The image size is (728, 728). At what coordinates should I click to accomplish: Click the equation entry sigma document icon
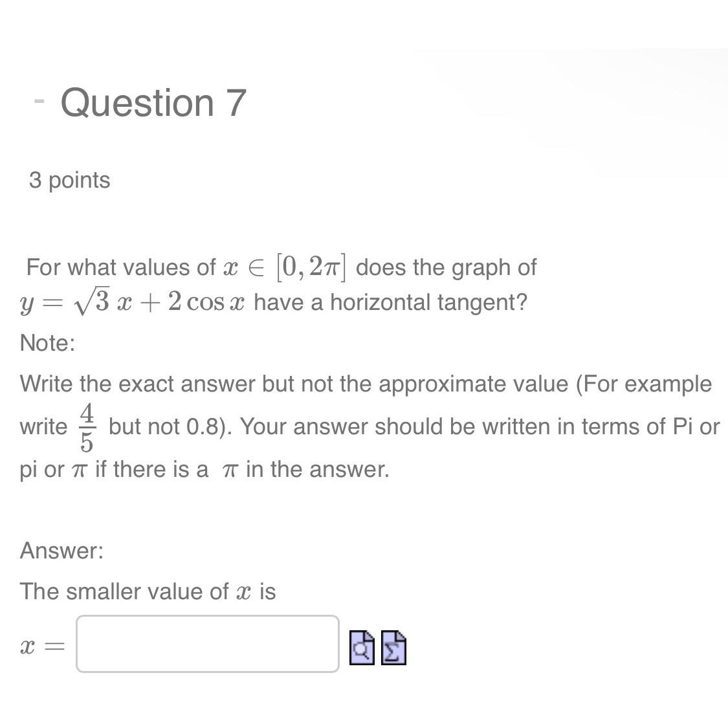[x=393, y=649]
